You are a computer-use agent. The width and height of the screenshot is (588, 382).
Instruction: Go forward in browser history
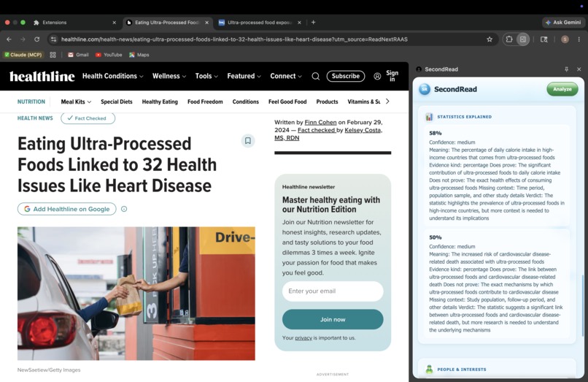[x=23, y=39]
